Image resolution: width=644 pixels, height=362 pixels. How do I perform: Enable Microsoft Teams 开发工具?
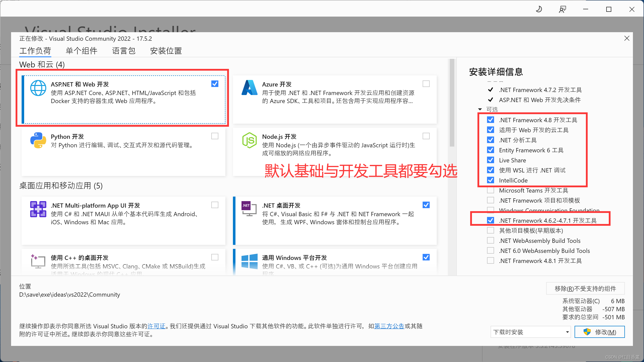490,190
